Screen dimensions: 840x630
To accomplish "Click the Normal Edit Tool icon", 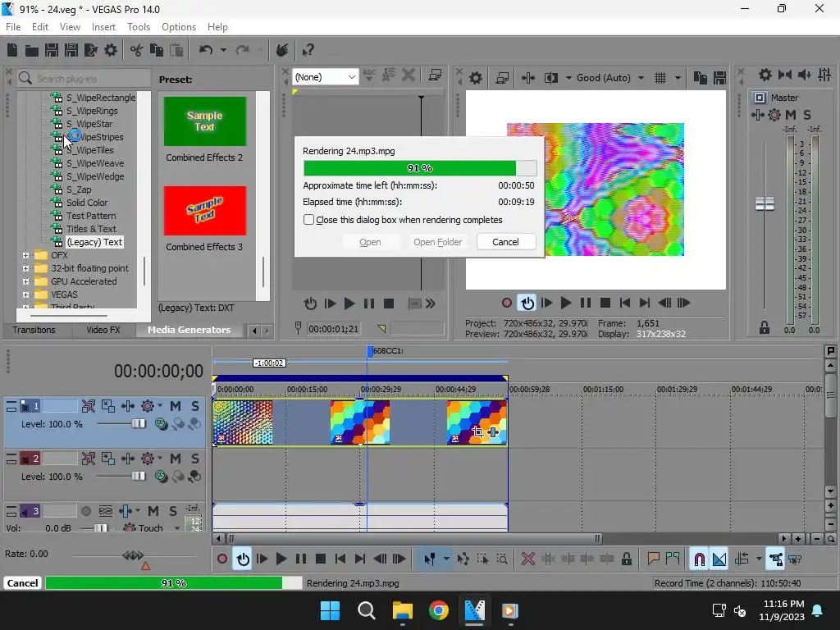I will [430, 559].
